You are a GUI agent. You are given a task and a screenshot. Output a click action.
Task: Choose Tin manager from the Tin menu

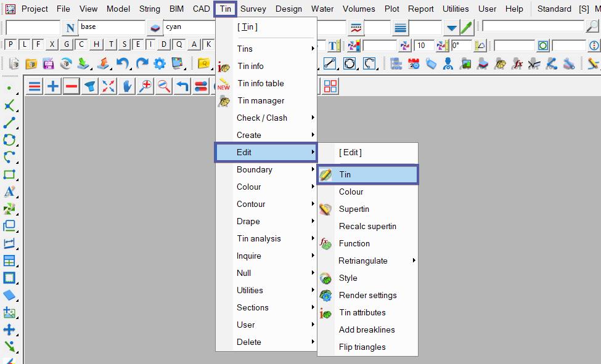click(x=266, y=100)
